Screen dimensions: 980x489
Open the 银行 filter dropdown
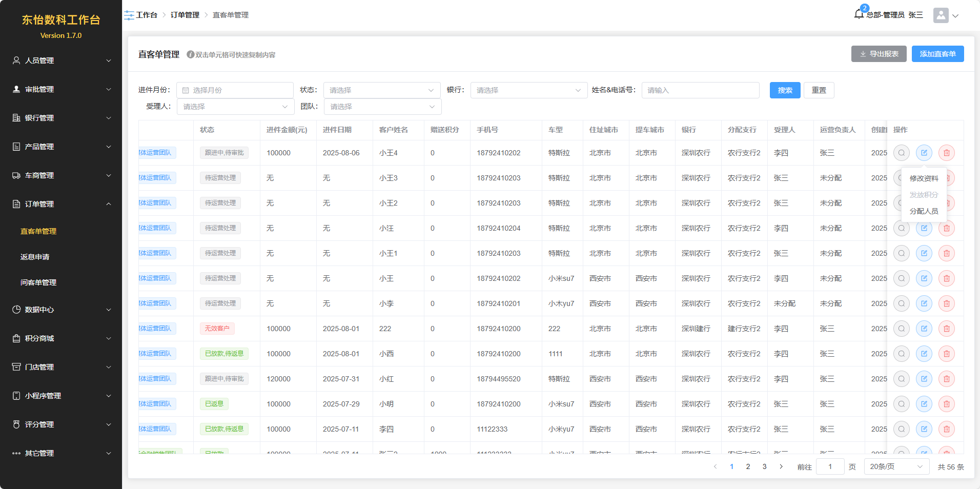tap(528, 90)
